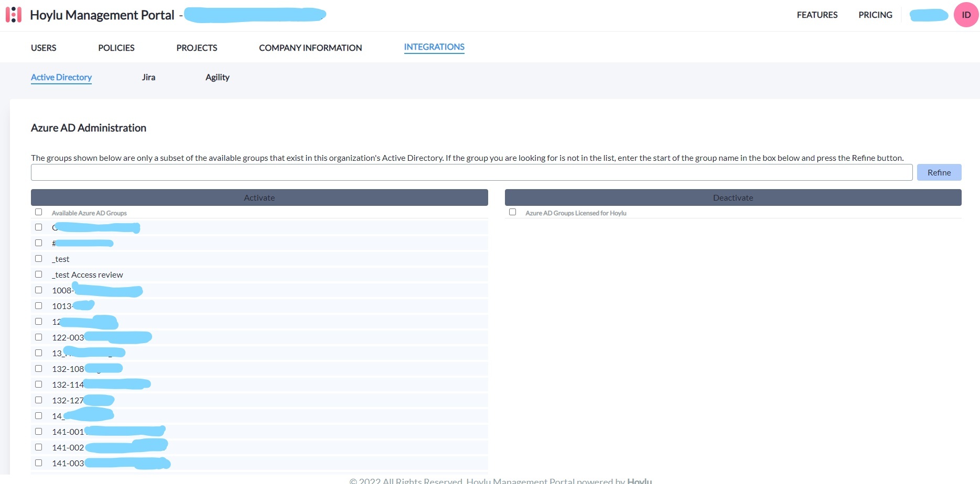
Task: Open the ID user avatar menu
Action: click(966, 15)
